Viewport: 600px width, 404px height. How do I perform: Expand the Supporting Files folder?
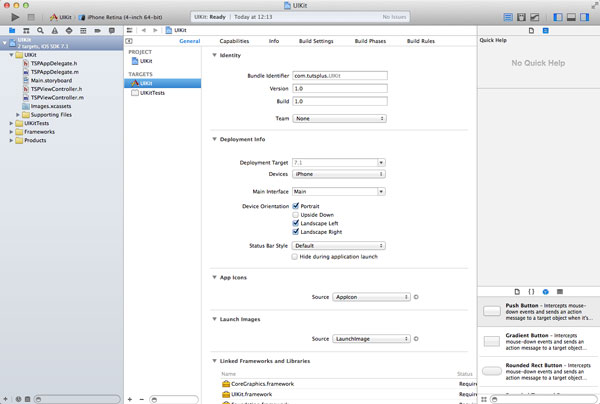[x=18, y=115]
